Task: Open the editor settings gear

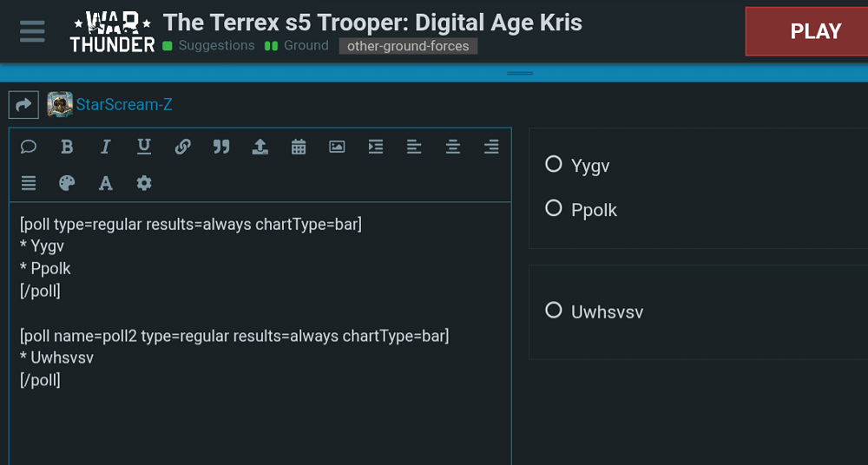Action: (x=144, y=183)
